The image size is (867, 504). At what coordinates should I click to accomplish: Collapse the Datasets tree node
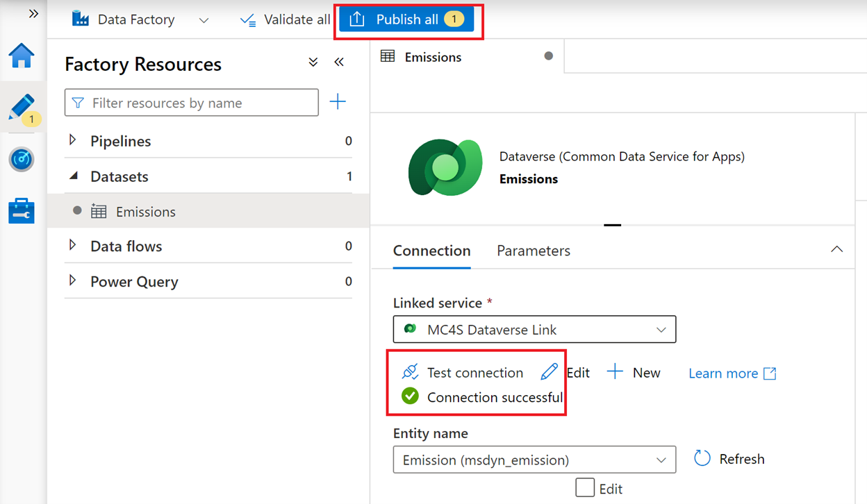click(73, 176)
